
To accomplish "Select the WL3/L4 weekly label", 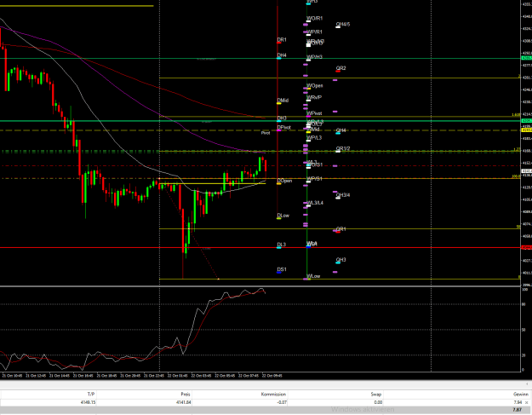I will pos(315,203).
